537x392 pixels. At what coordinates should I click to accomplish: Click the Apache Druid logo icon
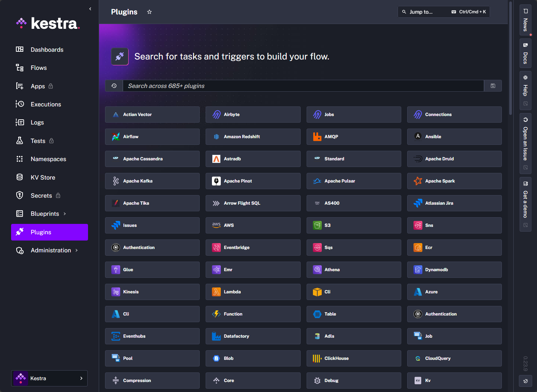(418, 159)
